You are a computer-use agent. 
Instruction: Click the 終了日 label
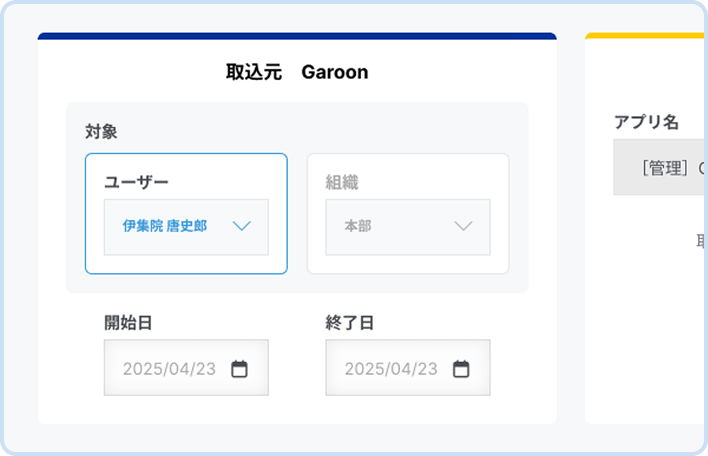pyautogui.click(x=350, y=322)
